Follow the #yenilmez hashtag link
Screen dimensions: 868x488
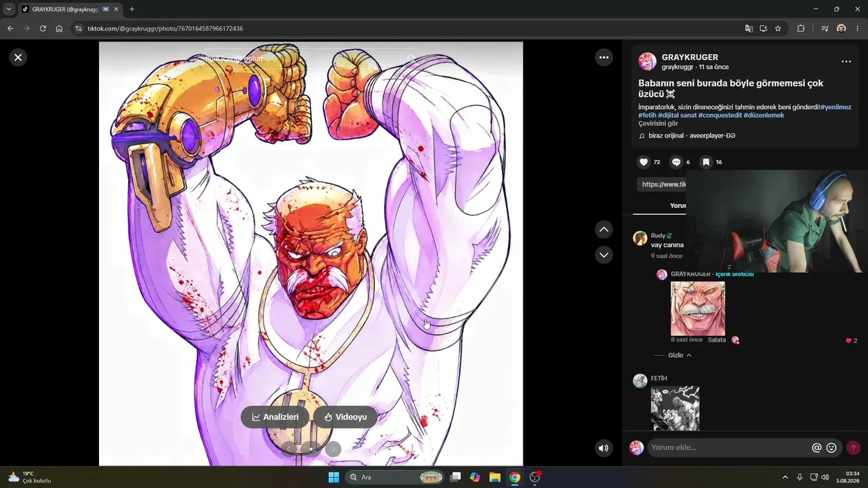836,107
